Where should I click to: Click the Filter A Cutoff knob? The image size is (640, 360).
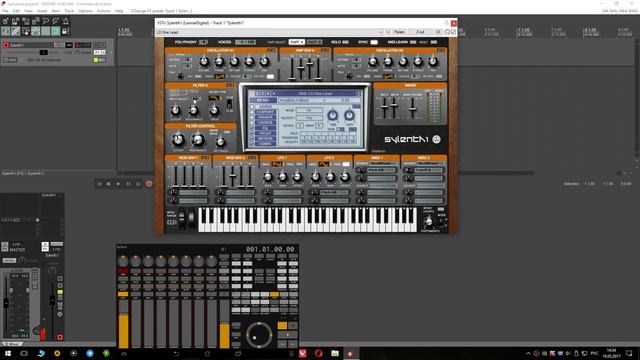(x=176, y=110)
